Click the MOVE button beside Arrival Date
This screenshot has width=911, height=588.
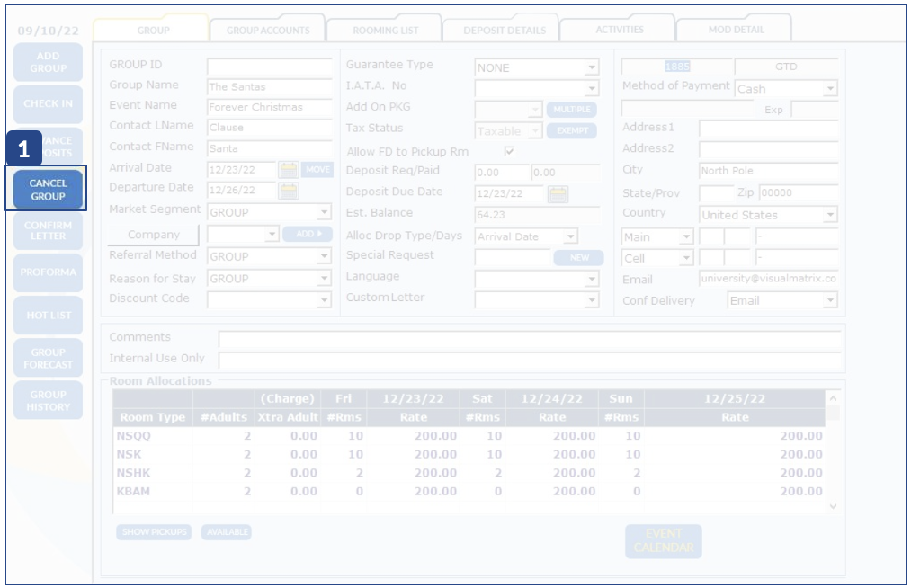(317, 169)
